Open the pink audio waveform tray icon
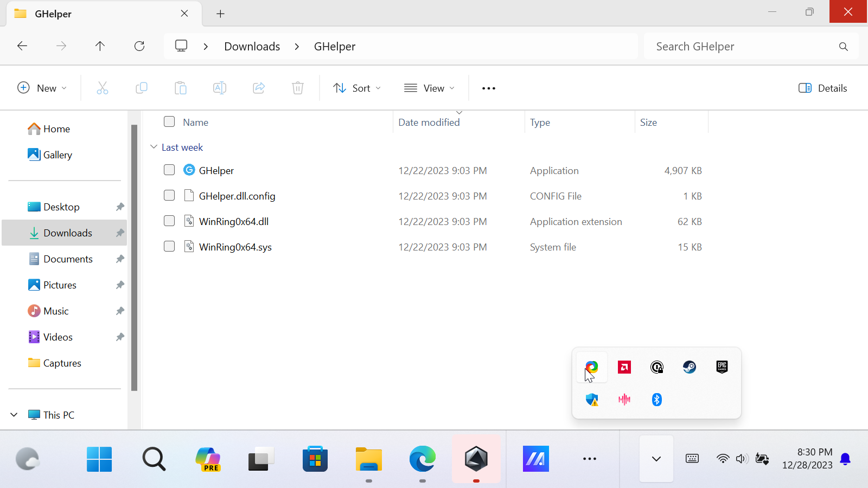The width and height of the screenshot is (868, 488). point(624,400)
